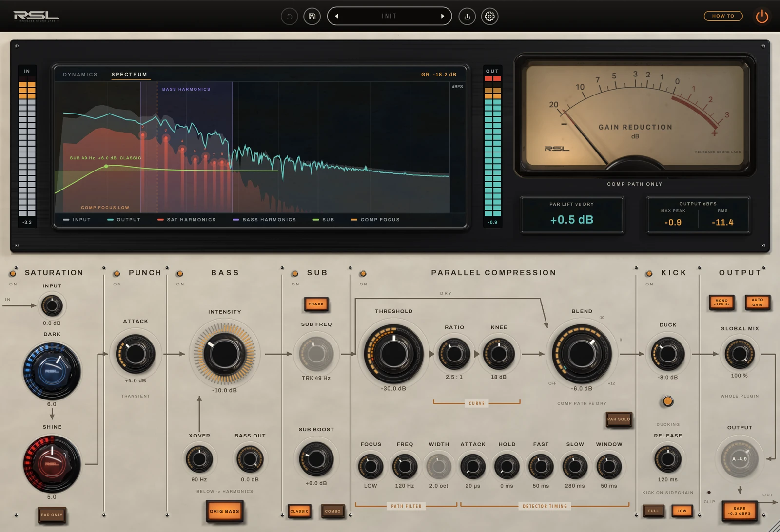Click SAFE -0.3 dBFS clip button
Image resolution: width=780 pixels, height=532 pixels.
(739, 511)
